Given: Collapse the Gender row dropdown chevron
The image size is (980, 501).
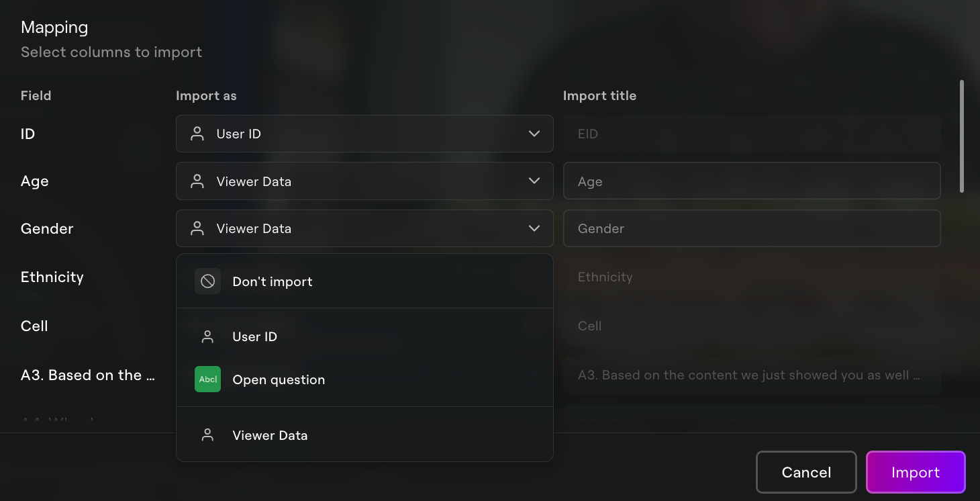Looking at the screenshot, I should point(534,228).
